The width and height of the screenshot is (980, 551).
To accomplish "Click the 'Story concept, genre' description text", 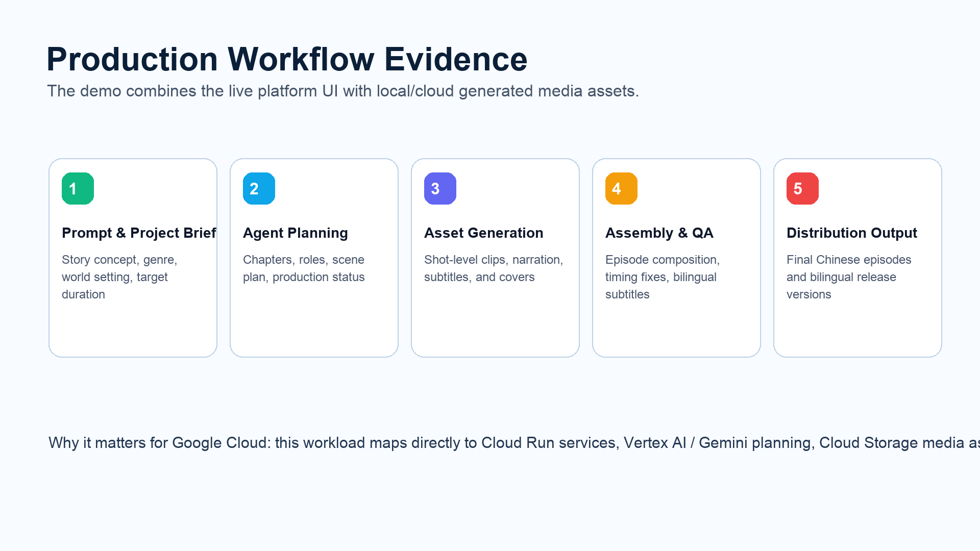I will [x=119, y=277].
